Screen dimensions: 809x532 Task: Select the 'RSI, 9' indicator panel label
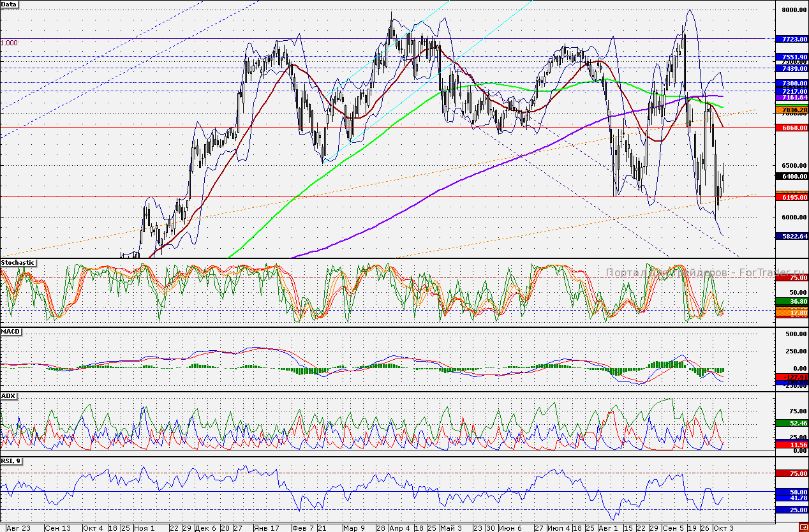pos(11,461)
